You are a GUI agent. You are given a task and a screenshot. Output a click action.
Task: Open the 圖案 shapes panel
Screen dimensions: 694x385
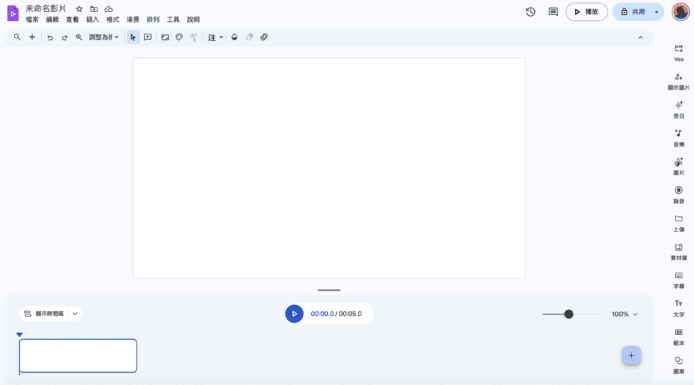[679, 365]
